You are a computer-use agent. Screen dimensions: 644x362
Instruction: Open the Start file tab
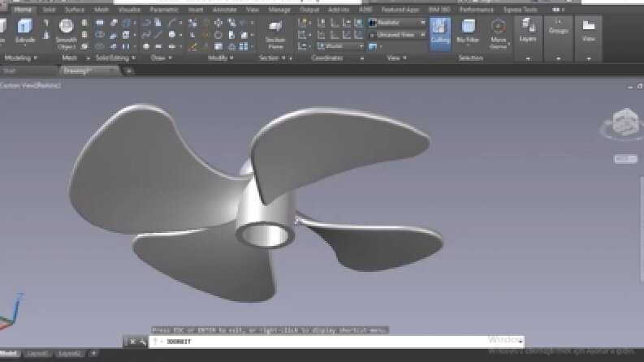[10, 71]
